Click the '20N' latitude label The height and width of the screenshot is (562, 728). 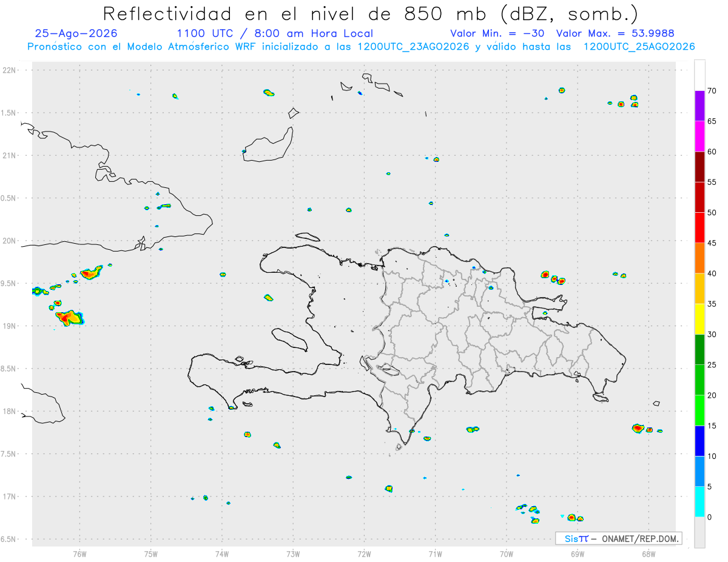[10, 241]
